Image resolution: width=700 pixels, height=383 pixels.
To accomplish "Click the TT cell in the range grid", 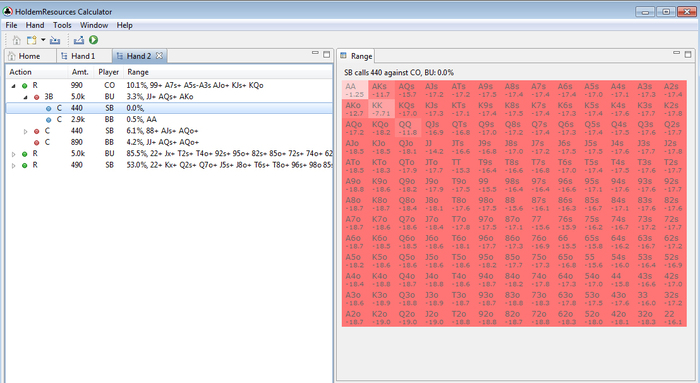I will [461, 166].
